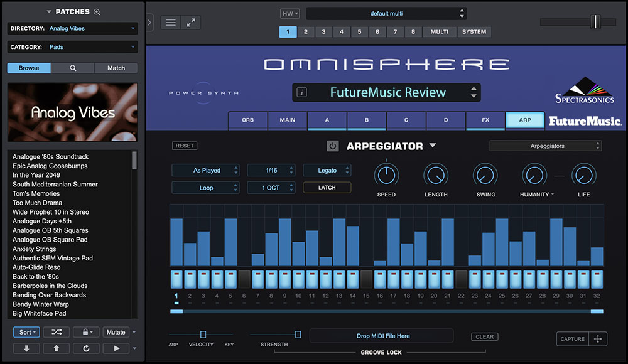628x364 pixels.
Task: Click the velocity ARP/KEY slider
Action: coord(203,335)
